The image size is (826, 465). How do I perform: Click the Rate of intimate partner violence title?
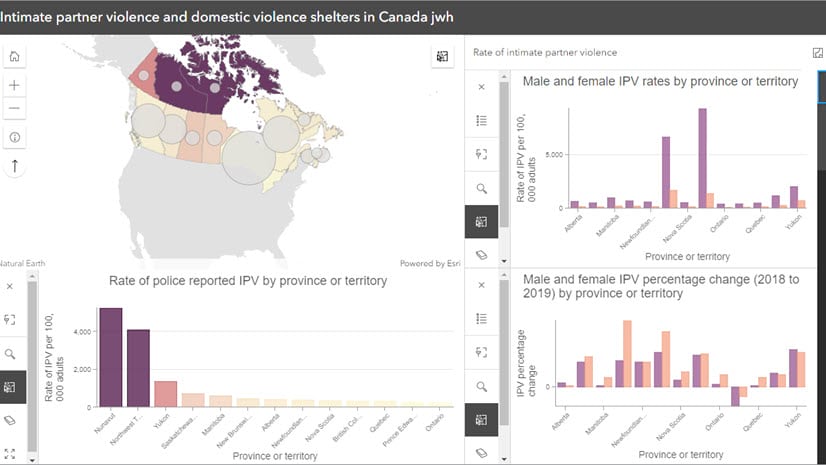pos(545,52)
